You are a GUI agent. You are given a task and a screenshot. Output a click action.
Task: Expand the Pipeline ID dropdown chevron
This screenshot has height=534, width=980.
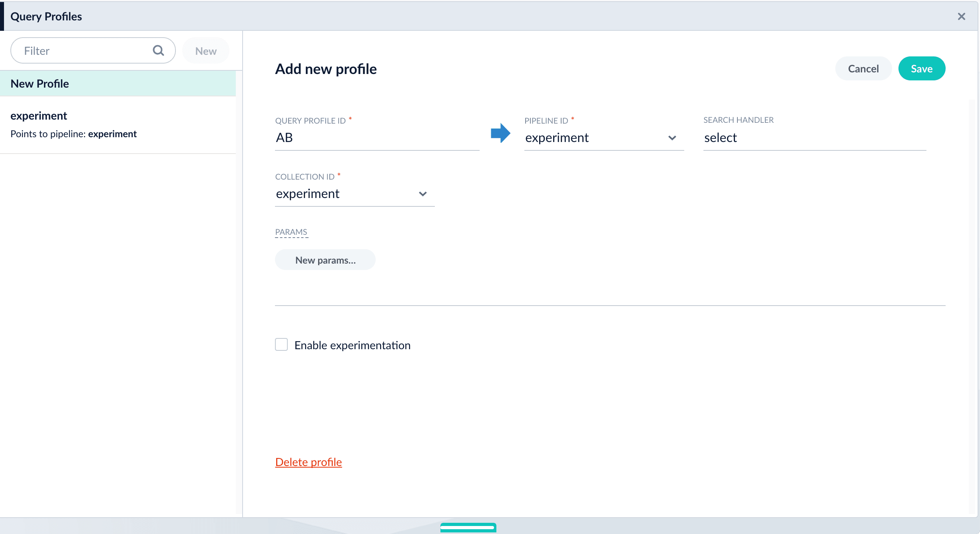point(672,138)
